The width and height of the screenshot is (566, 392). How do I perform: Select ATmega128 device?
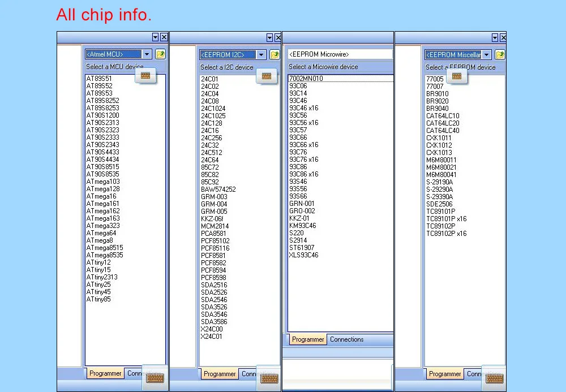103,188
